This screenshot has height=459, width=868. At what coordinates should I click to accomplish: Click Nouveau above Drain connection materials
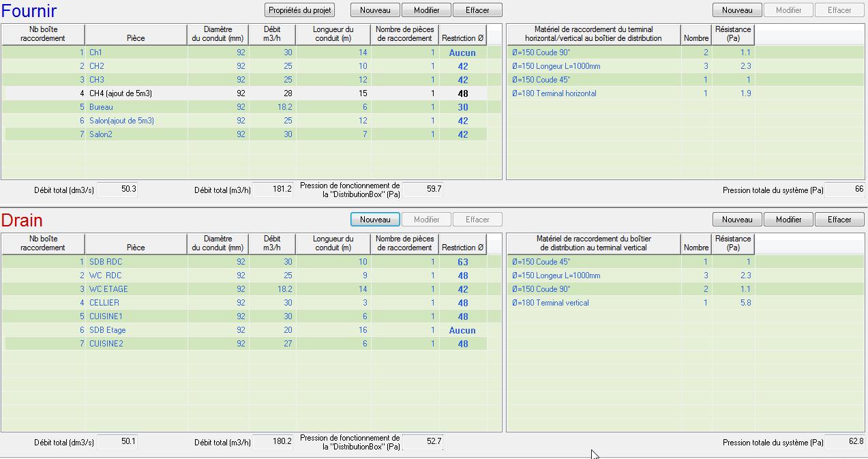pos(738,220)
